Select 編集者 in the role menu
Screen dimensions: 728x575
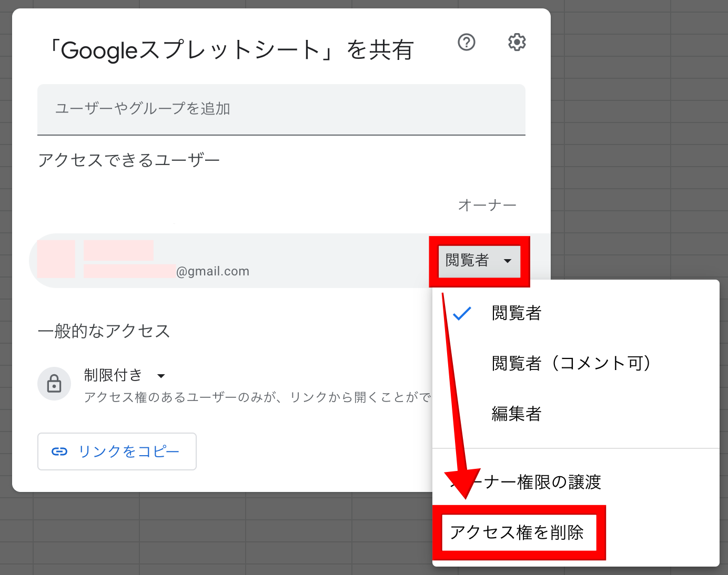pyautogui.click(x=575, y=414)
